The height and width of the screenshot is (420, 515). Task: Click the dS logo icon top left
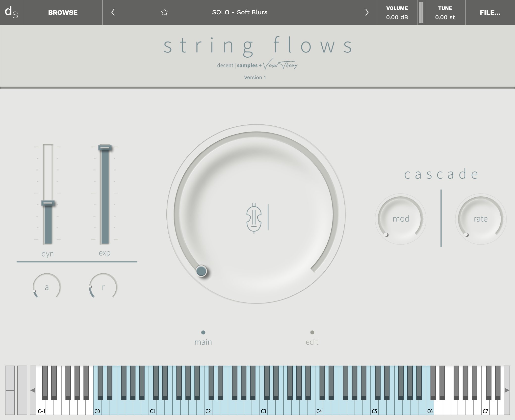pyautogui.click(x=12, y=12)
